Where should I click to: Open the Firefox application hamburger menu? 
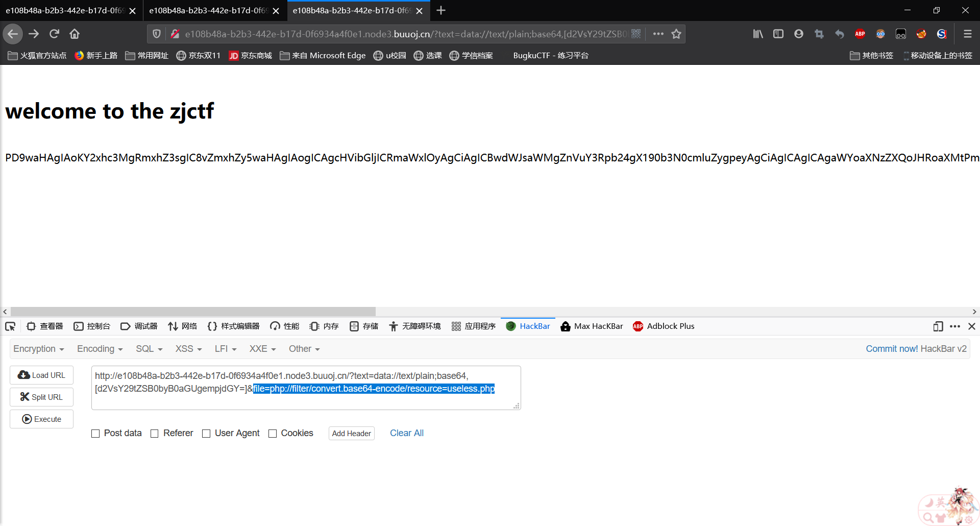coord(967,34)
